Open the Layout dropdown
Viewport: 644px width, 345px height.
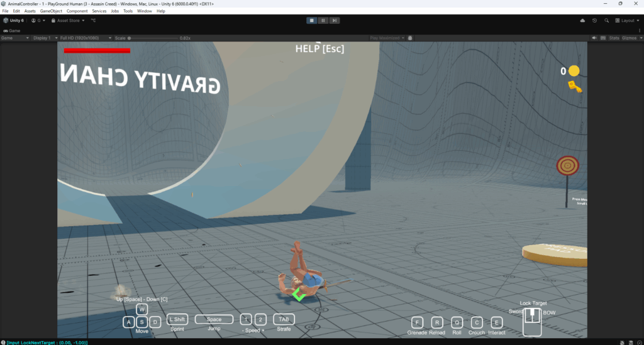(x=627, y=21)
